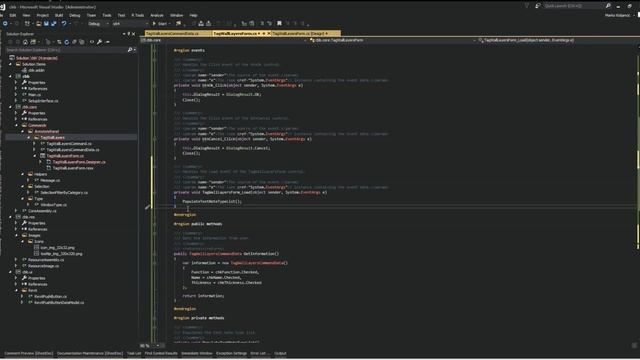Click Solution Explorer Refresh icon

pos(67,42)
